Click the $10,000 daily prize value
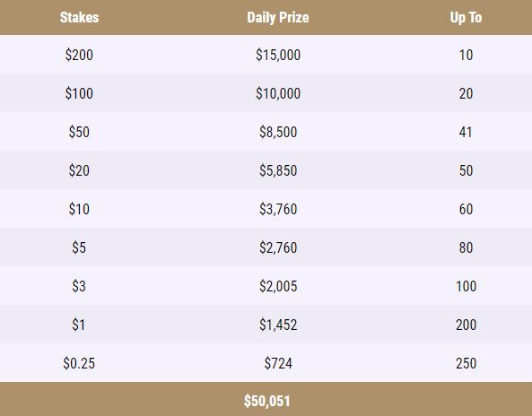 point(278,93)
